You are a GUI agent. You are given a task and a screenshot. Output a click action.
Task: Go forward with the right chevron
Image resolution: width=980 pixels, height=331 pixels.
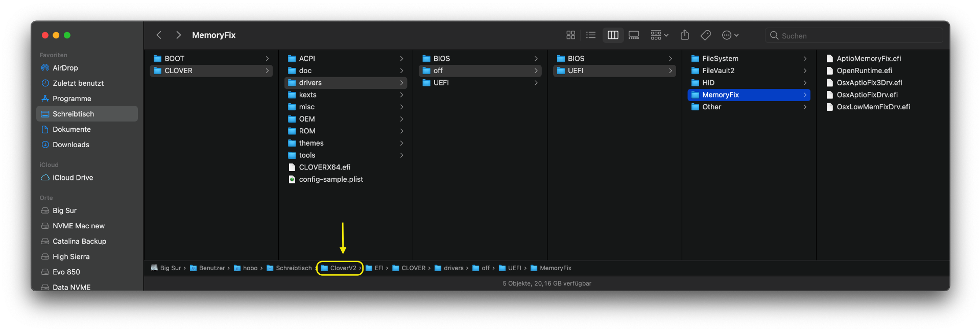pos(178,35)
